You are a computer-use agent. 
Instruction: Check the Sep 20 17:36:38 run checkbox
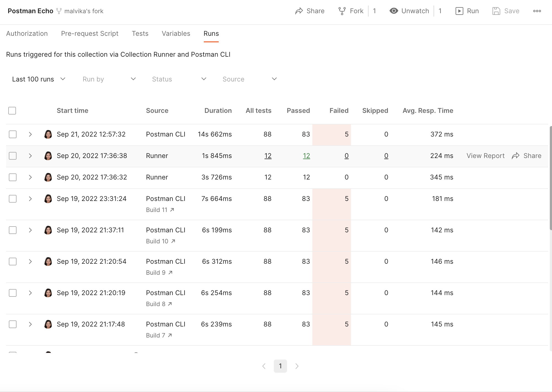[x=12, y=156]
